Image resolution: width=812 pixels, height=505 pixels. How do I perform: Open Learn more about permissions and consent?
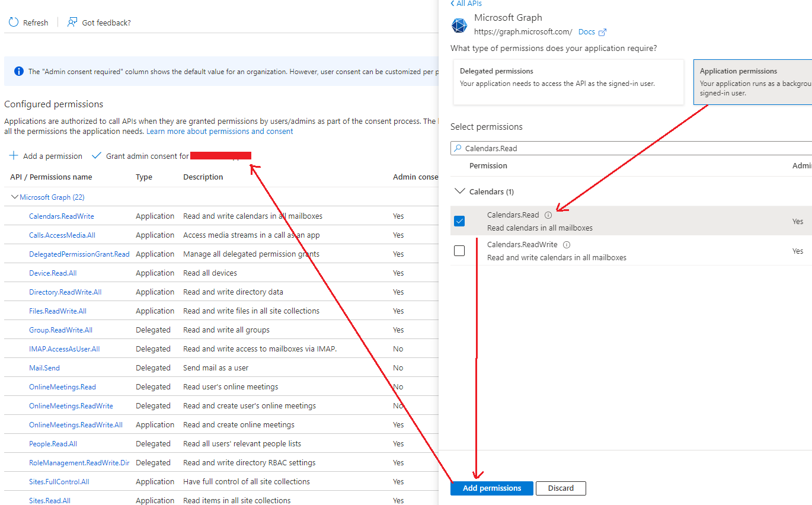click(220, 132)
